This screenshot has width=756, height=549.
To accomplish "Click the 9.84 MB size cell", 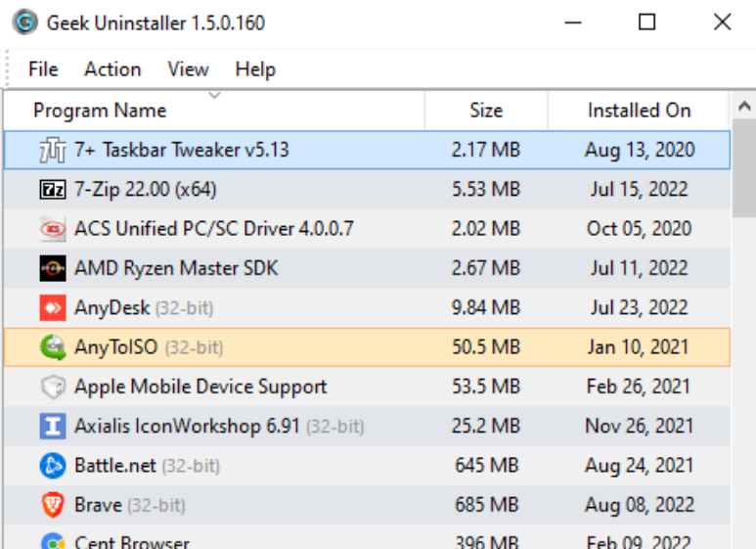I will click(486, 308).
